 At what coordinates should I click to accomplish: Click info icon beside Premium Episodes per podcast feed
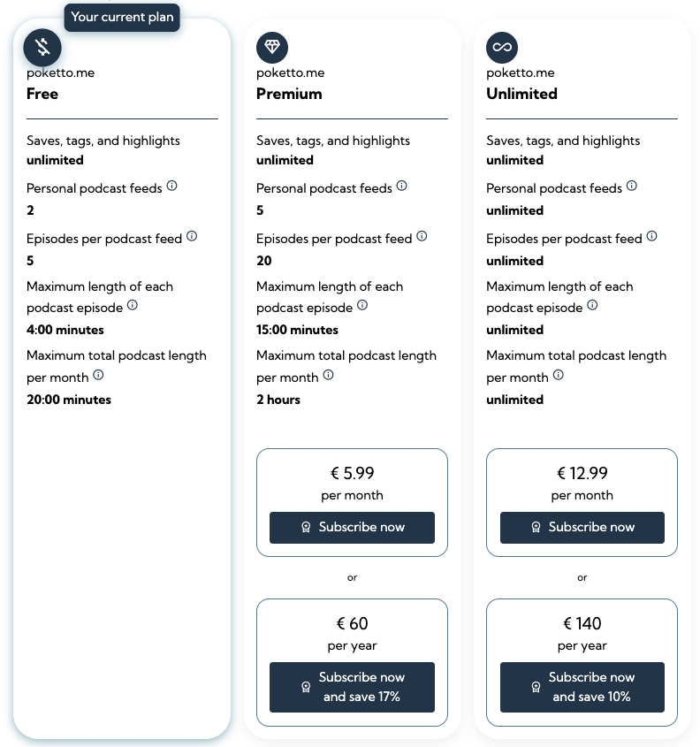(422, 237)
